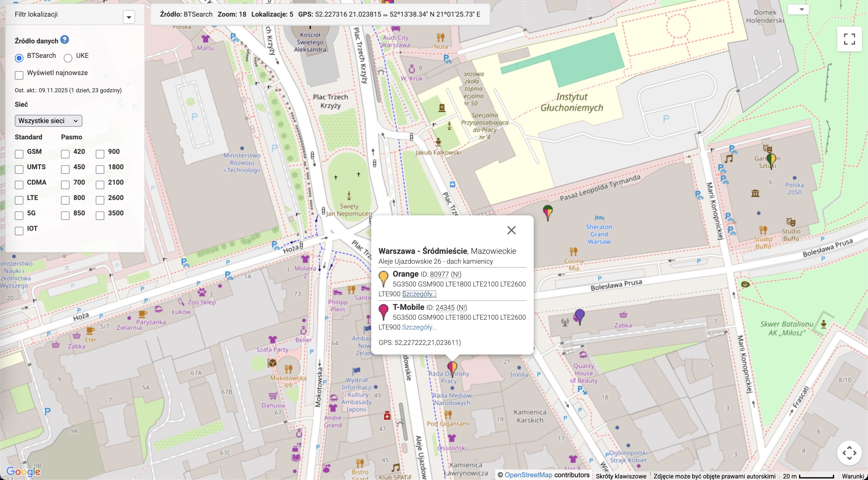Open the Wszystkie sieci network dropdown
The image size is (868, 480).
point(48,121)
